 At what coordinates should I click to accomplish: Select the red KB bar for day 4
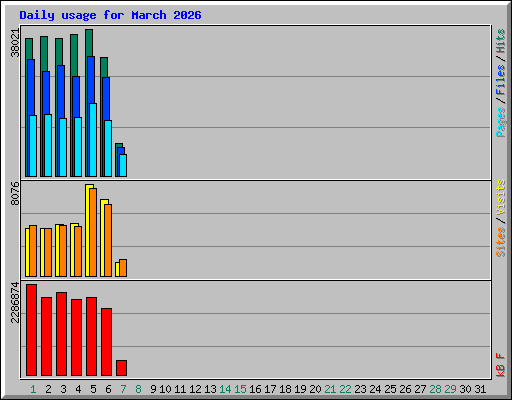pos(76,337)
